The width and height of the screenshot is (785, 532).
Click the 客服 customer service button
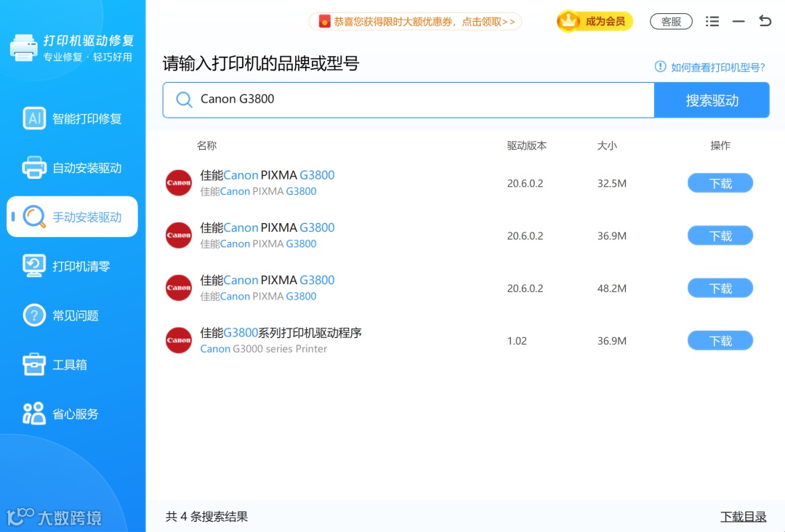click(x=671, y=22)
